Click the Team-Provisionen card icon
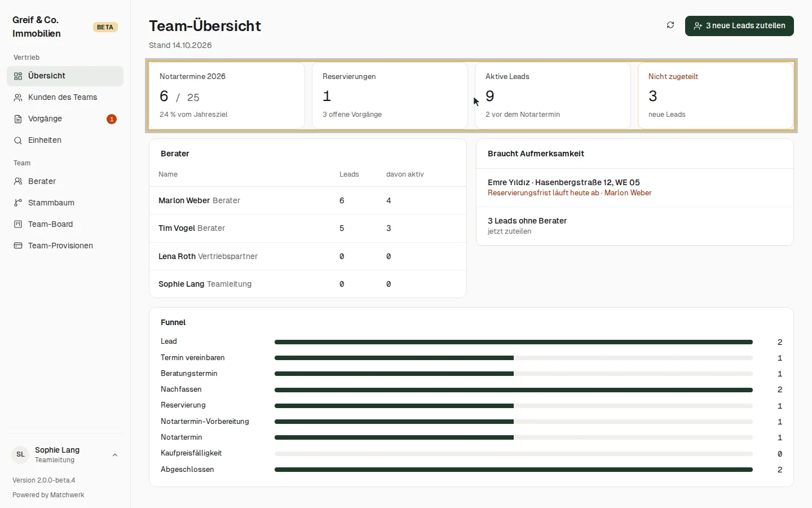Image resolution: width=812 pixels, height=508 pixels. [x=18, y=246]
